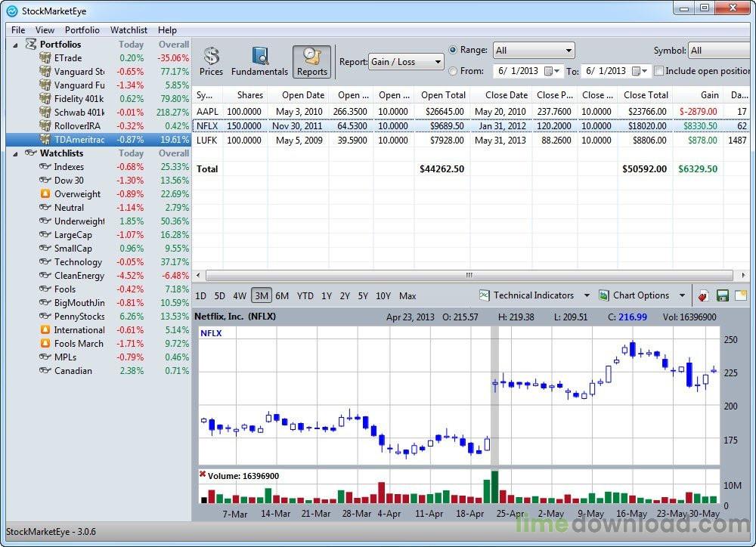
Task: Select the Technology watchlist
Action: (x=78, y=262)
